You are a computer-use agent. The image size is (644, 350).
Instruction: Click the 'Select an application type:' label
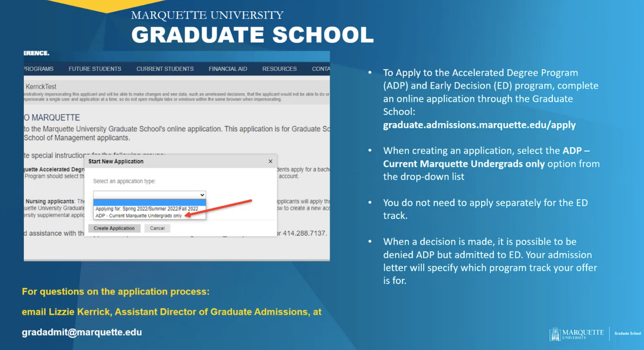(124, 181)
